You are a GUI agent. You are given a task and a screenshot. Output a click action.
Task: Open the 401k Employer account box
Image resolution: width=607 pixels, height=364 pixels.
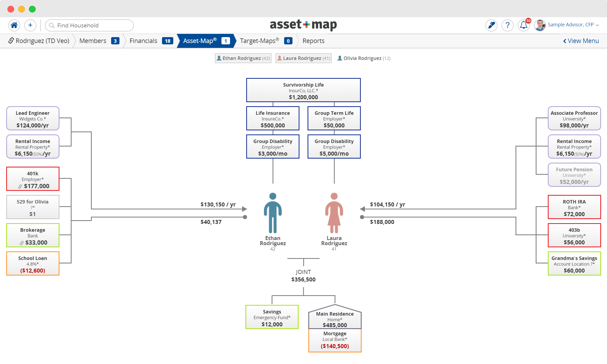pos(33,179)
